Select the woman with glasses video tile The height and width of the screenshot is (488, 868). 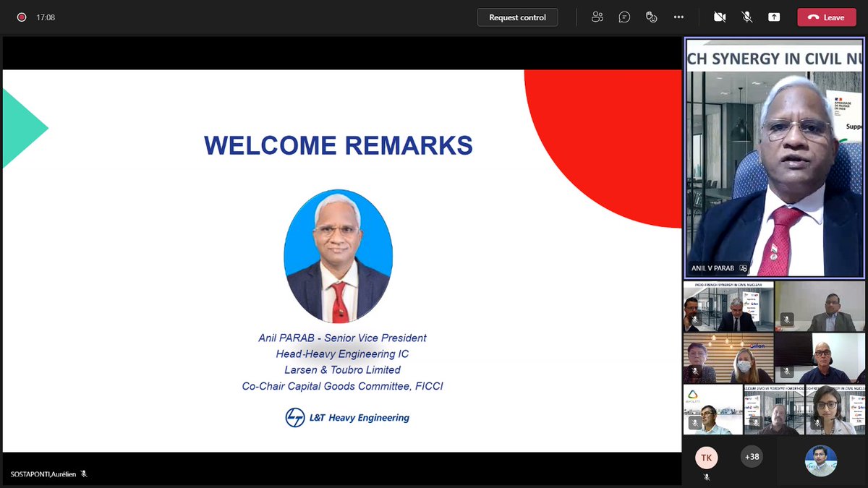[x=835, y=409]
